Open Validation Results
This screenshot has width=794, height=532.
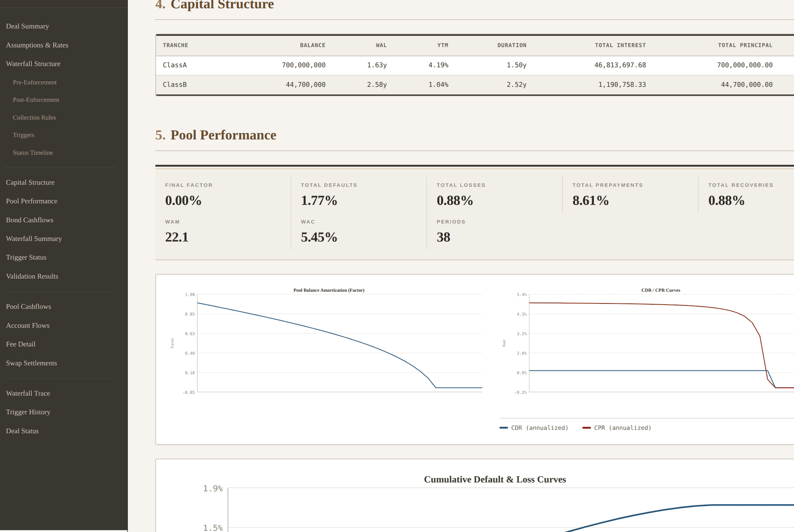coord(32,276)
